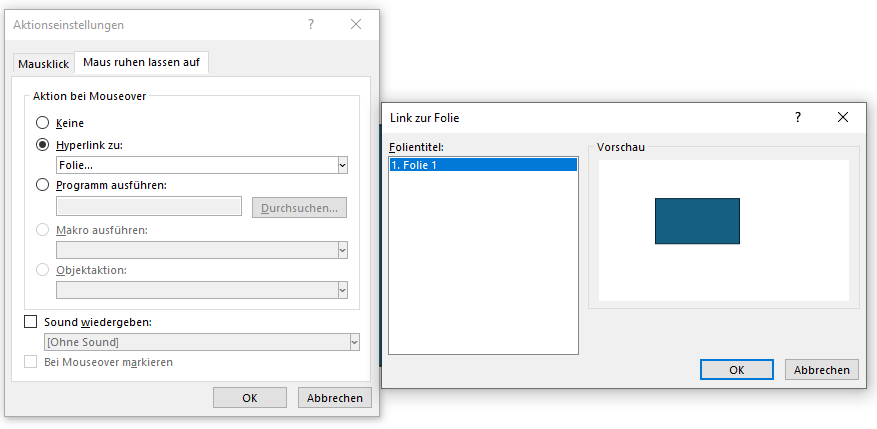
Task: Click help question mark in Link zur Folie
Action: point(797,117)
